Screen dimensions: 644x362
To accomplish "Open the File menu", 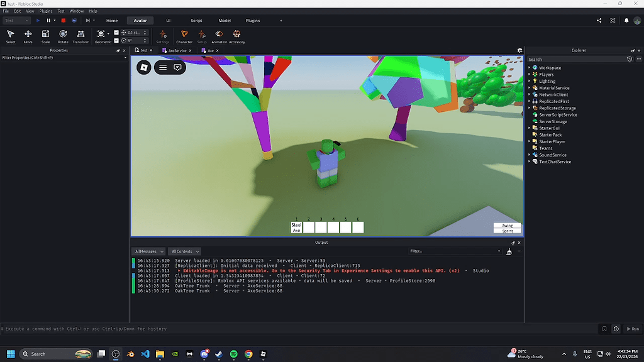I will [x=6, y=11].
